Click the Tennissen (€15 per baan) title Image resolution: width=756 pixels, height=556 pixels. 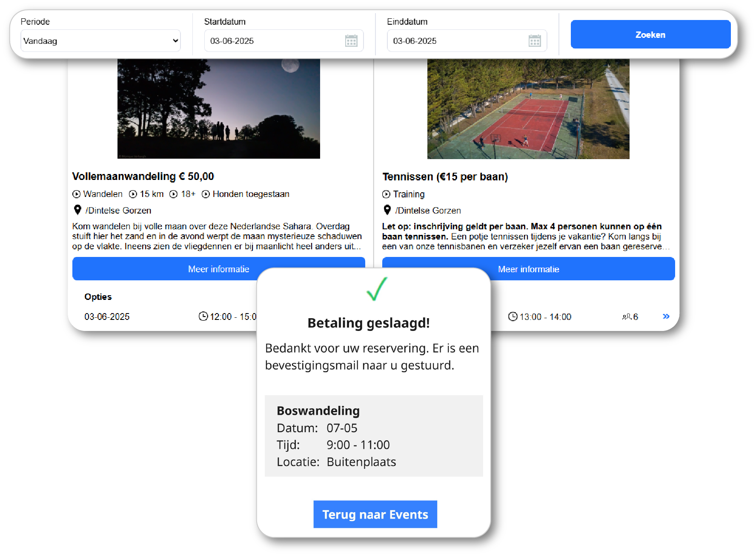[445, 177]
